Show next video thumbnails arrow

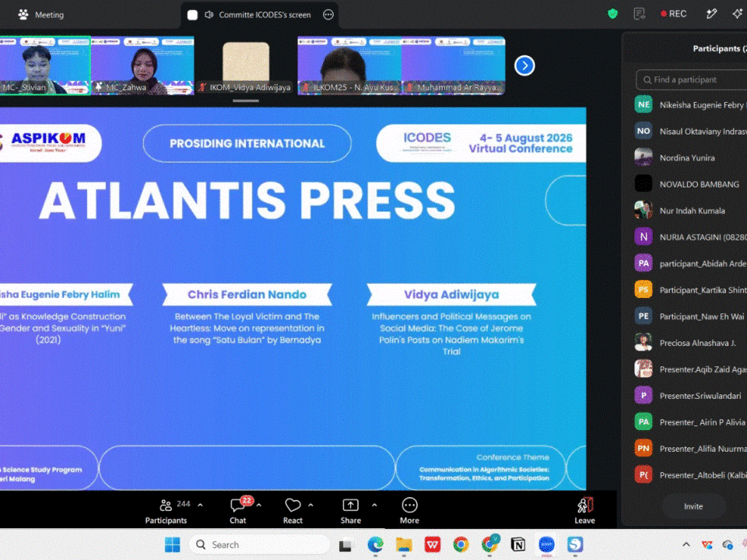(524, 65)
